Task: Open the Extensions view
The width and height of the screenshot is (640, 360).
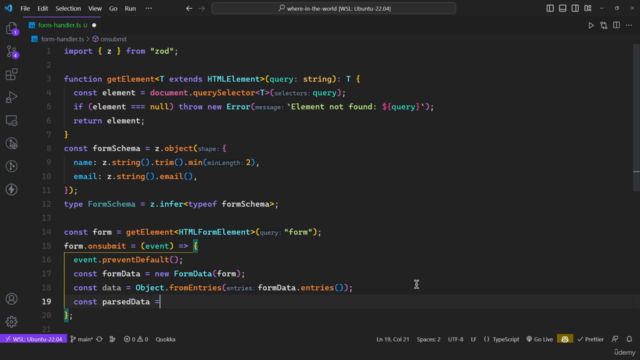Action: 11,74
